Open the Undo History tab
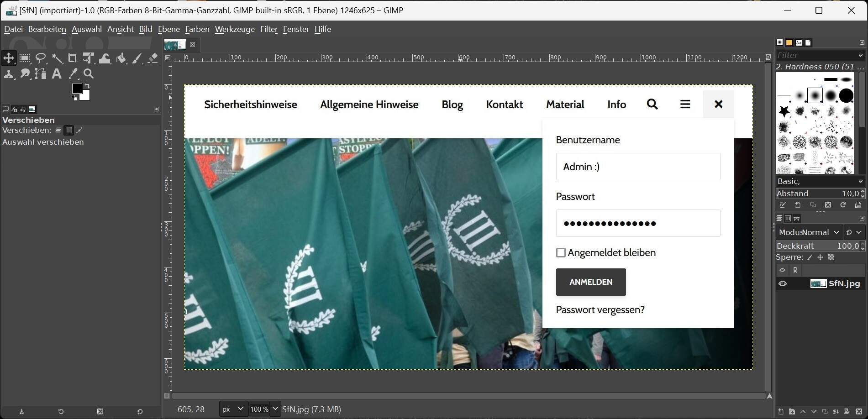The width and height of the screenshot is (868, 419). point(23,109)
